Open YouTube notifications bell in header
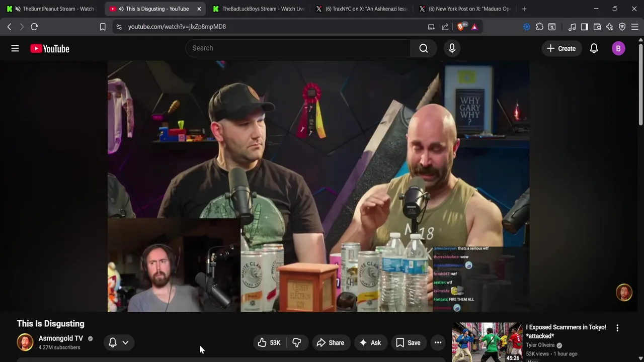The width and height of the screenshot is (644, 362). click(594, 48)
